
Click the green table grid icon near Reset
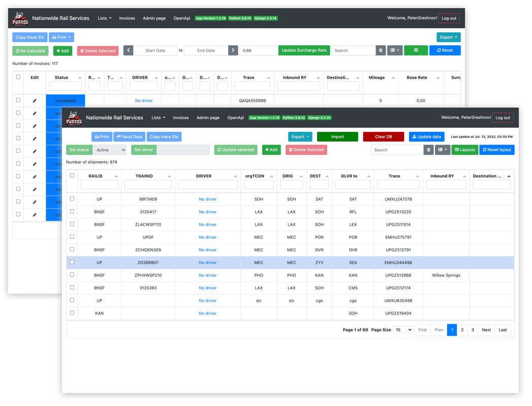[x=416, y=50]
